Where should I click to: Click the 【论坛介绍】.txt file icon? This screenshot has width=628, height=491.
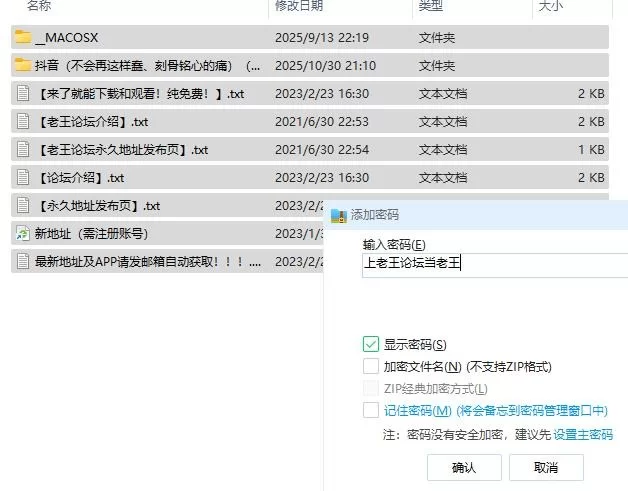pyautogui.click(x=23, y=177)
